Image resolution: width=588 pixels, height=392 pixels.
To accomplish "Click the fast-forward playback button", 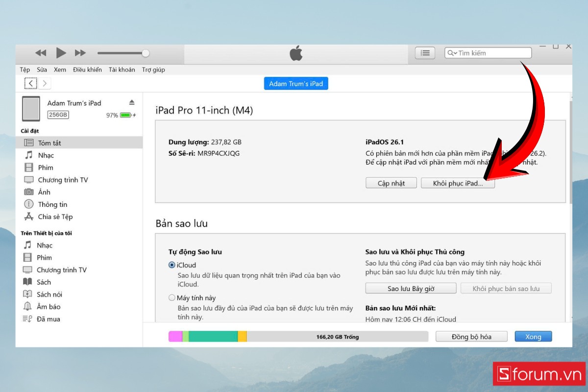I will coord(80,53).
